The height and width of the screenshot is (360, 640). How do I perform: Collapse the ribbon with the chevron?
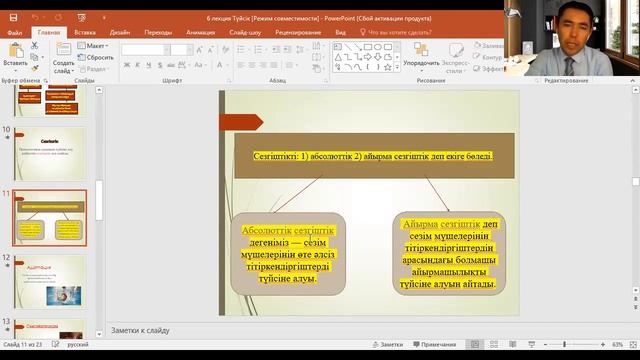[632, 80]
